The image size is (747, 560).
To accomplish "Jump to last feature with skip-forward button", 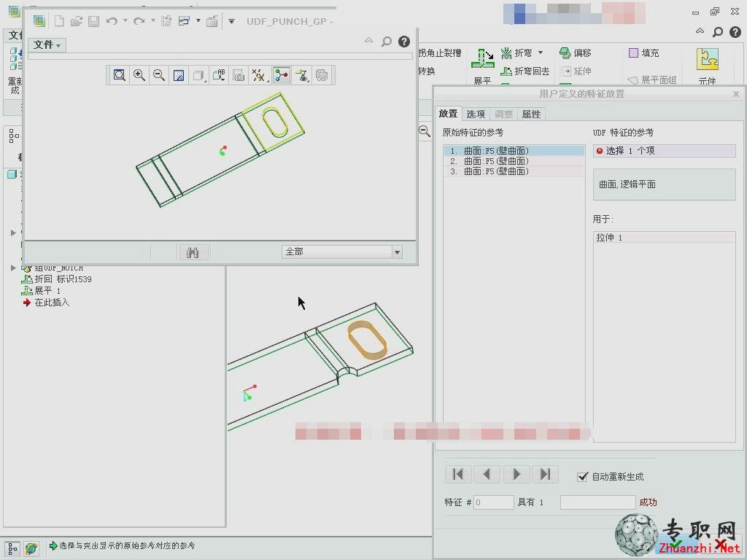I will 546,474.
